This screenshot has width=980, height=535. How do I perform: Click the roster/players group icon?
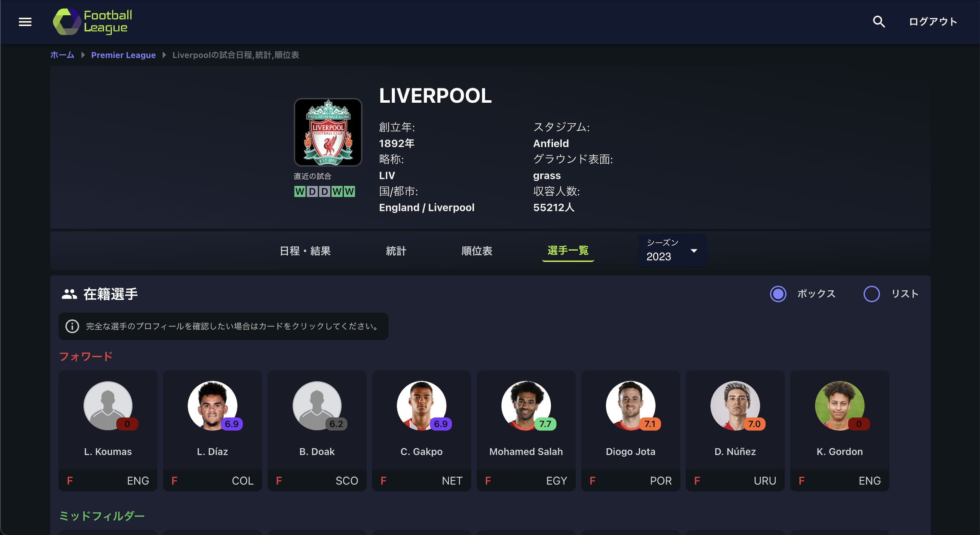pyautogui.click(x=68, y=294)
